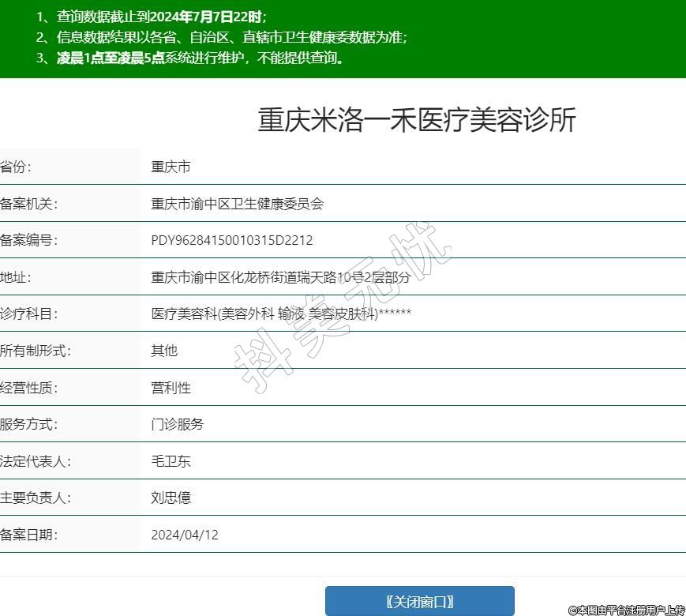Screen dimensions: 686x616
Task: Click the 【关闭窗口】 button
Action: (x=419, y=602)
